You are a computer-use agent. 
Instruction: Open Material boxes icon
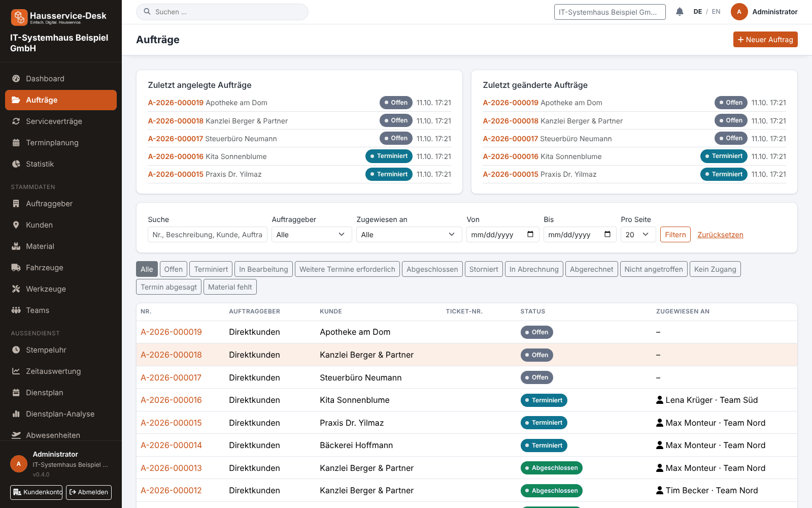point(16,246)
